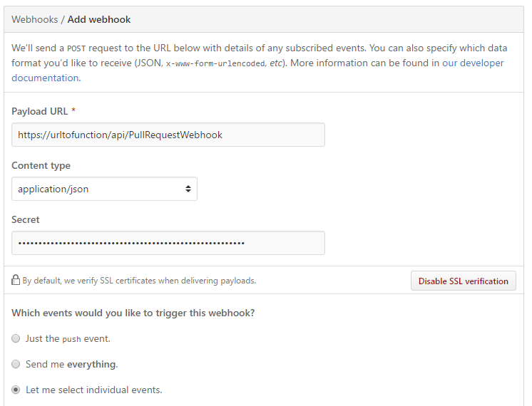The image size is (532, 406).
Task: Click the Content type label
Action: [x=41, y=165]
